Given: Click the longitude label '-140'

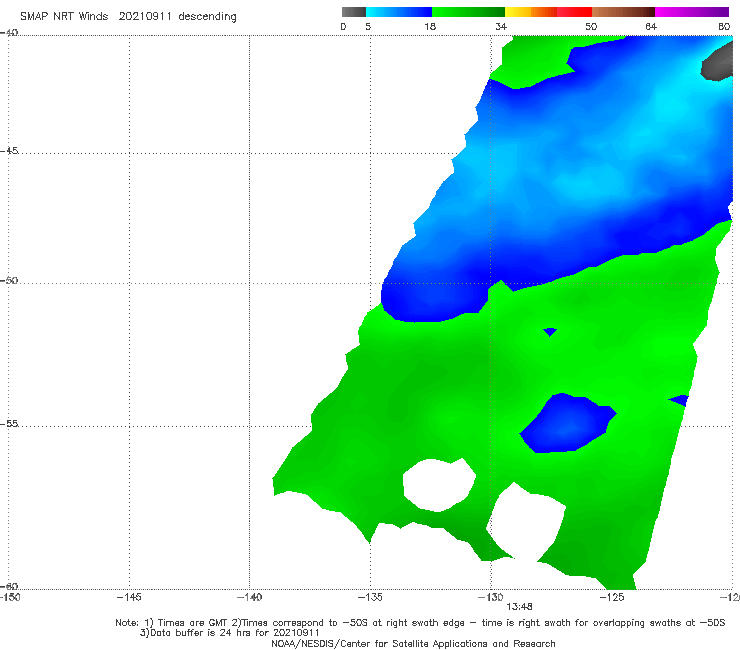Looking at the screenshot, I should click(x=249, y=597).
